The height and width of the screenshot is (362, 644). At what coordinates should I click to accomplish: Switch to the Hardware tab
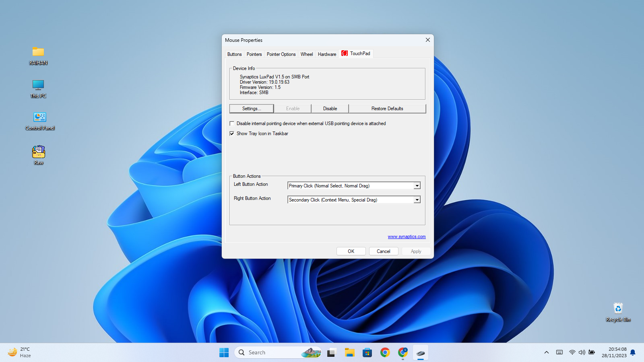coord(327,54)
